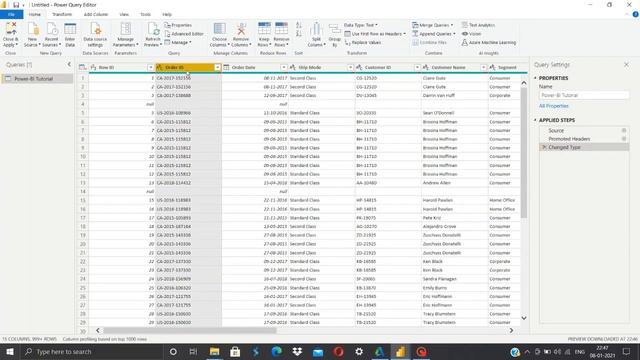This screenshot has width=640, height=360.
Task: Collapse the PROPERTIES section
Action: point(535,78)
